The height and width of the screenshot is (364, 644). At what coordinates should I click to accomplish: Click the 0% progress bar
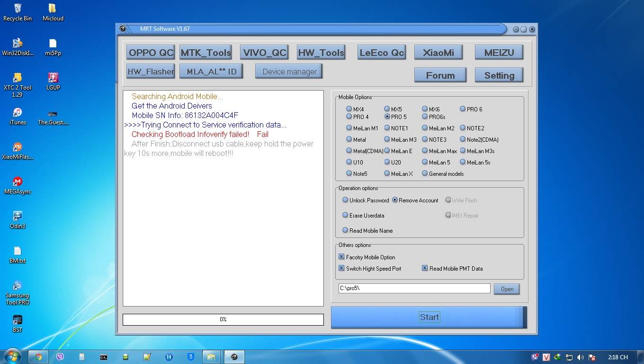(223, 319)
